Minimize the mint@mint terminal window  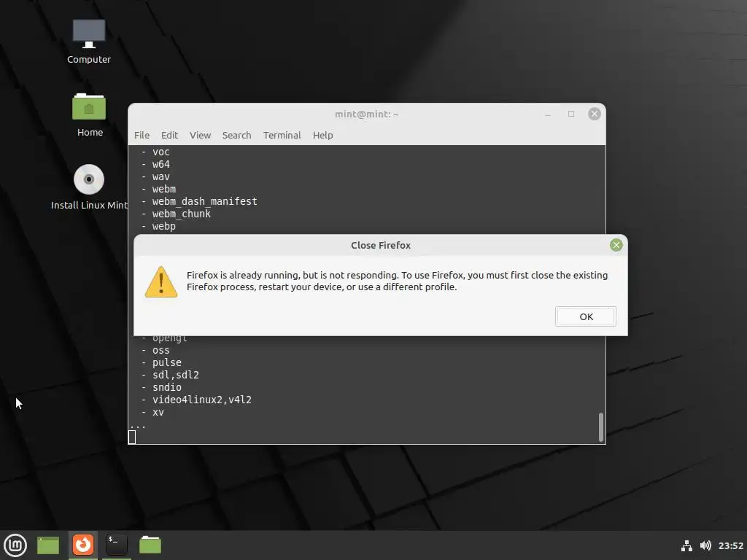tap(549, 114)
